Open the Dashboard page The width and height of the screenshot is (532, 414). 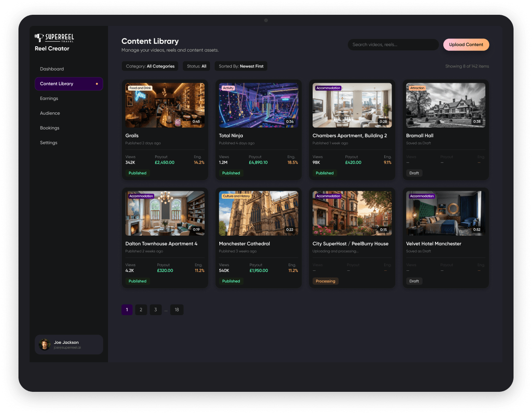coord(52,69)
